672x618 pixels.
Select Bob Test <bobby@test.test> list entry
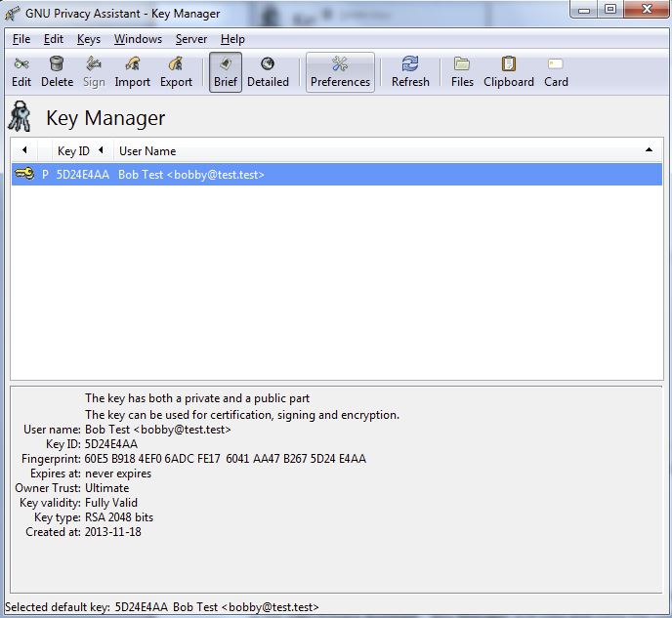191,175
